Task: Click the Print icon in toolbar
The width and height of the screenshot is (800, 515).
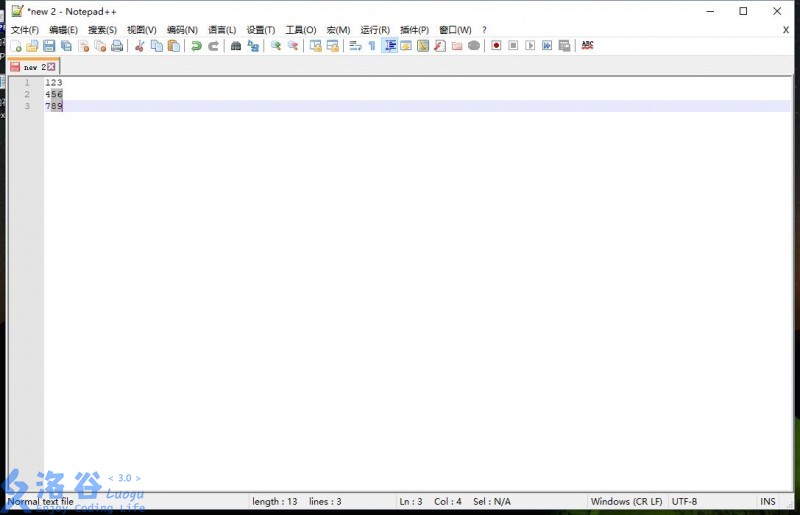Action: pos(117,46)
